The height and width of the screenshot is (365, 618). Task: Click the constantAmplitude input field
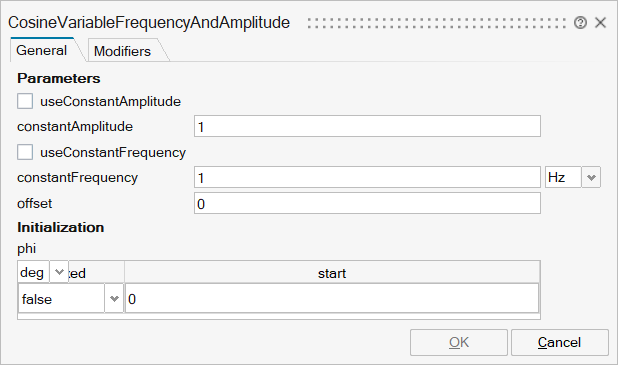pyautogui.click(x=367, y=126)
